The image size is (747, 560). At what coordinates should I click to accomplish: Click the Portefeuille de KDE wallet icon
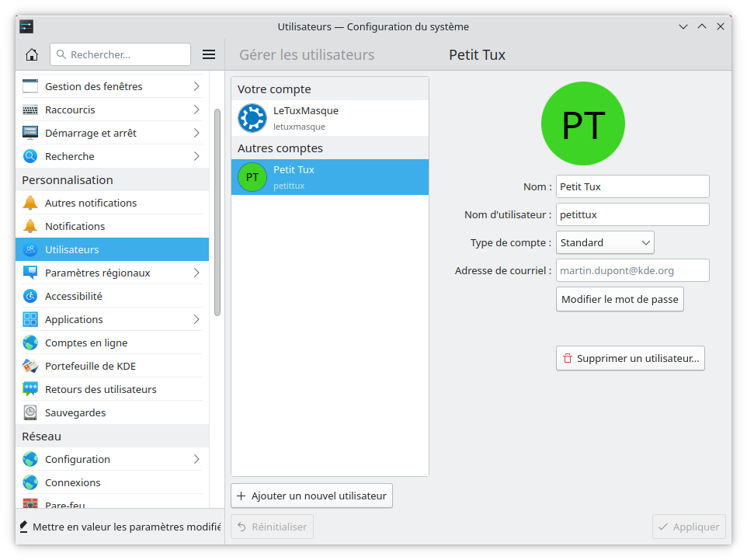pos(30,366)
